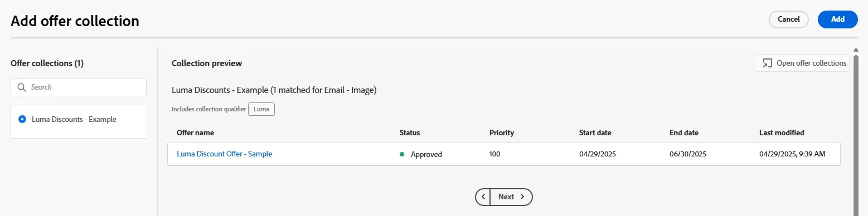Select the Luma Discounts - Example radio button
The width and height of the screenshot is (868, 216).
point(22,119)
